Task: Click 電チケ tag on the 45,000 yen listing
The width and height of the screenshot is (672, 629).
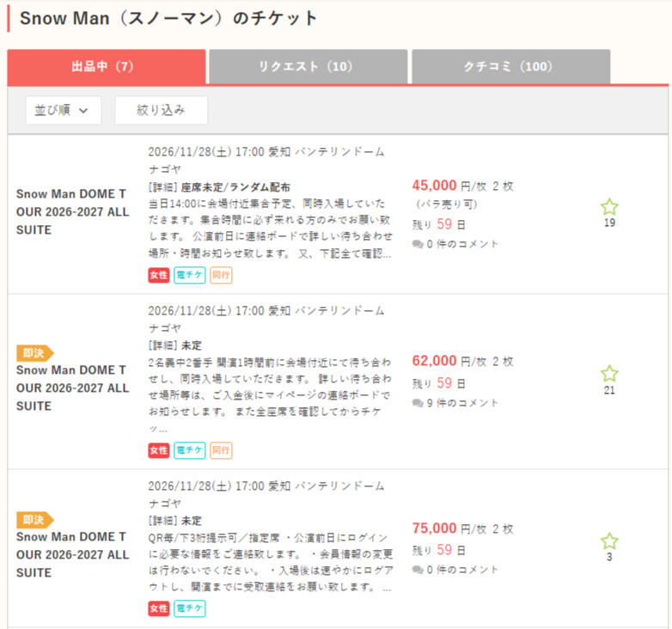Action: [x=189, y=275]
